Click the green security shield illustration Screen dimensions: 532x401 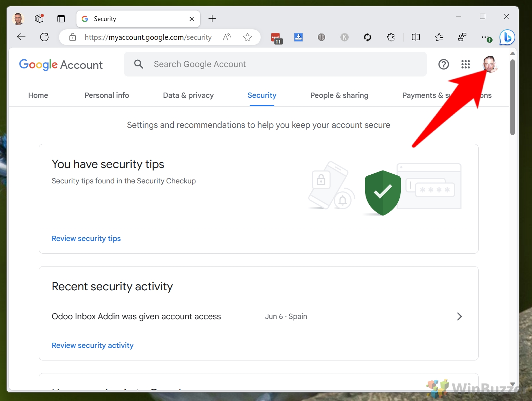(x=383, y=193)
